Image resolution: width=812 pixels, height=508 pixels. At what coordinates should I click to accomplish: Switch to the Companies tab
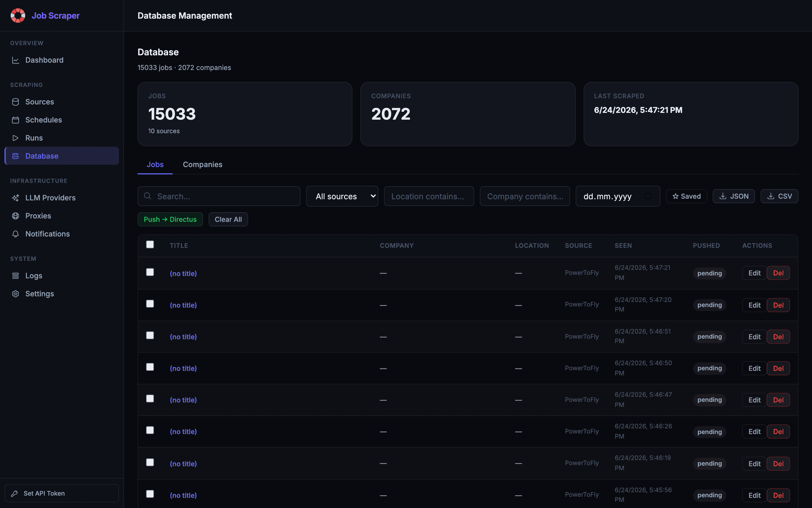[202, 165]
